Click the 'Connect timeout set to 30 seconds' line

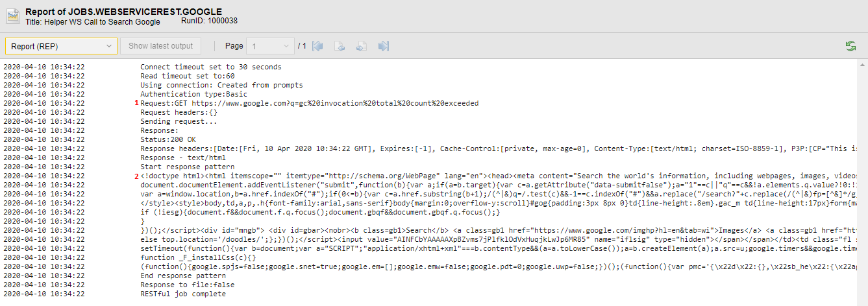click(x=210, y=67)
